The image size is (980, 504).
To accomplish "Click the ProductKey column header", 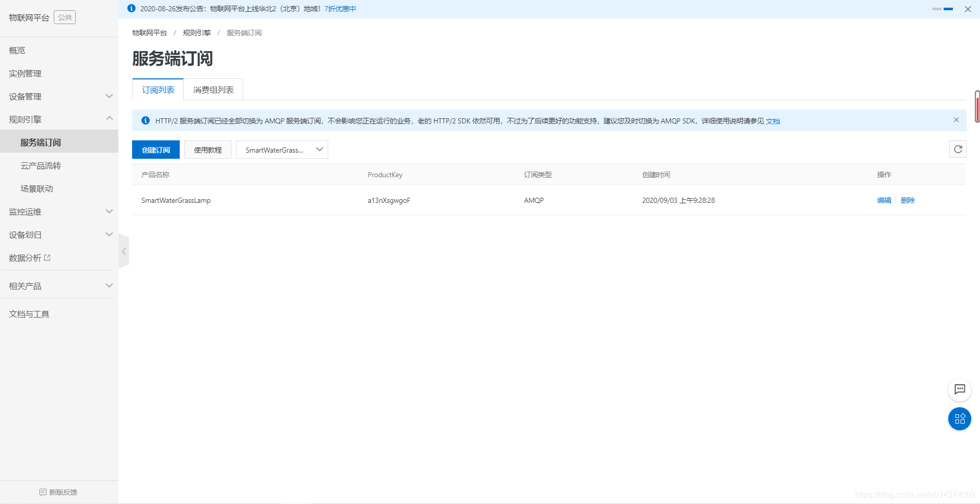I will point(385,175).
